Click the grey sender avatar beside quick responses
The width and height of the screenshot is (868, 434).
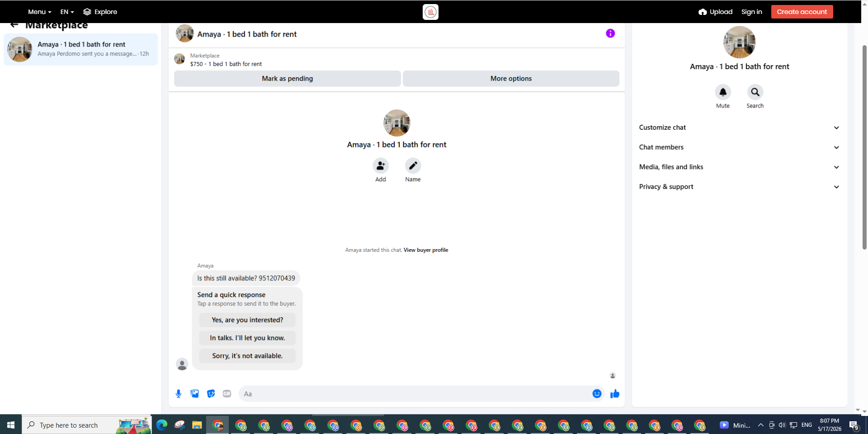click(182, 364)
